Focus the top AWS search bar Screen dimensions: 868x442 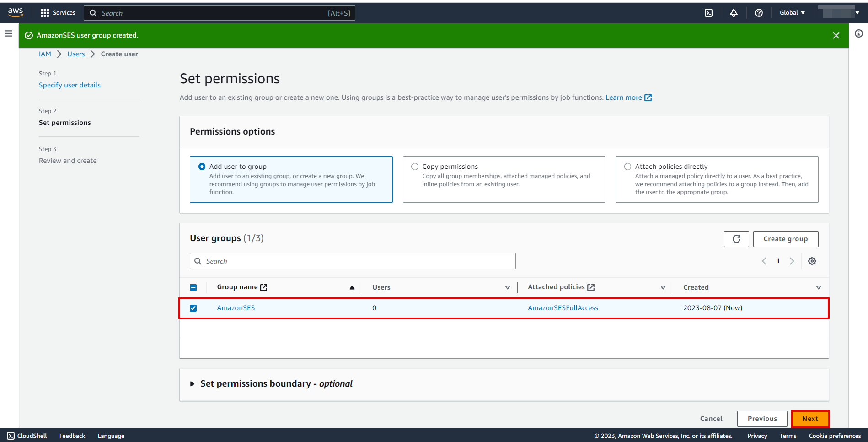tap(220, 13)
